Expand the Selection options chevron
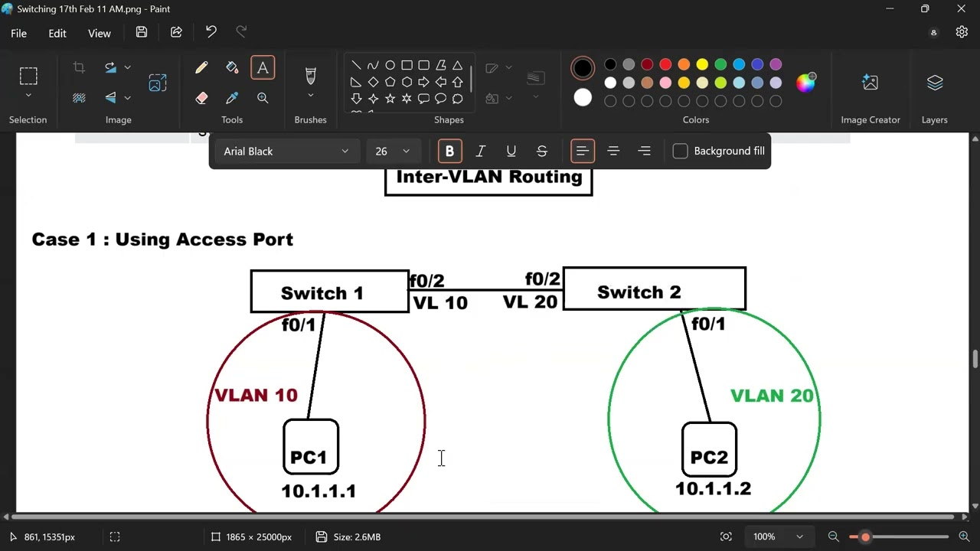The height and width of the screenshot is (551, 980). [x=28, y=96]
